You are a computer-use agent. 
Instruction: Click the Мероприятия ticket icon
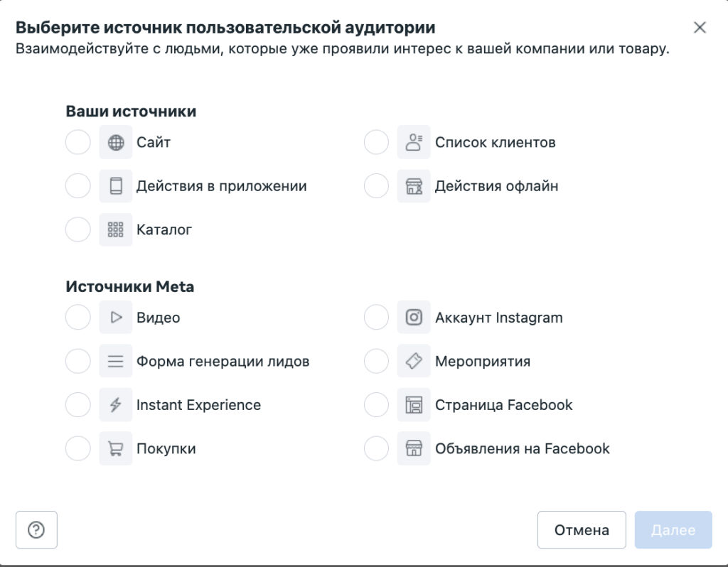click(x=414, y=361)
